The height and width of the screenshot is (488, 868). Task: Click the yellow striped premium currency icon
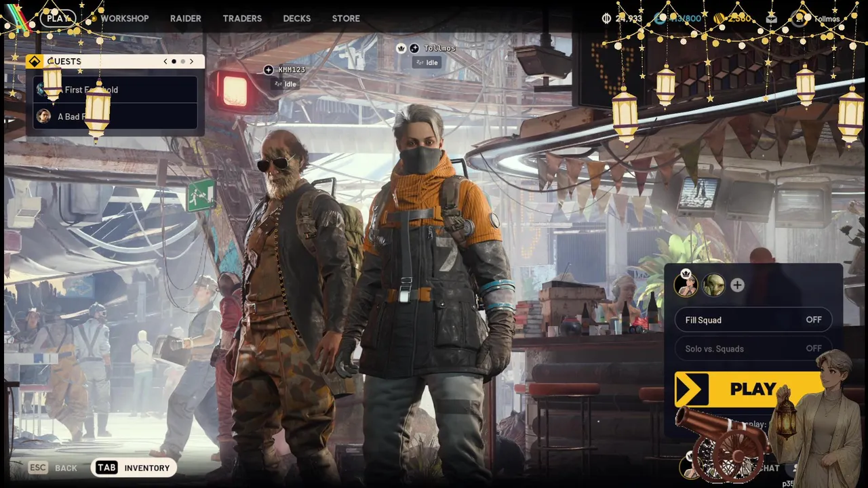(719, 18)
